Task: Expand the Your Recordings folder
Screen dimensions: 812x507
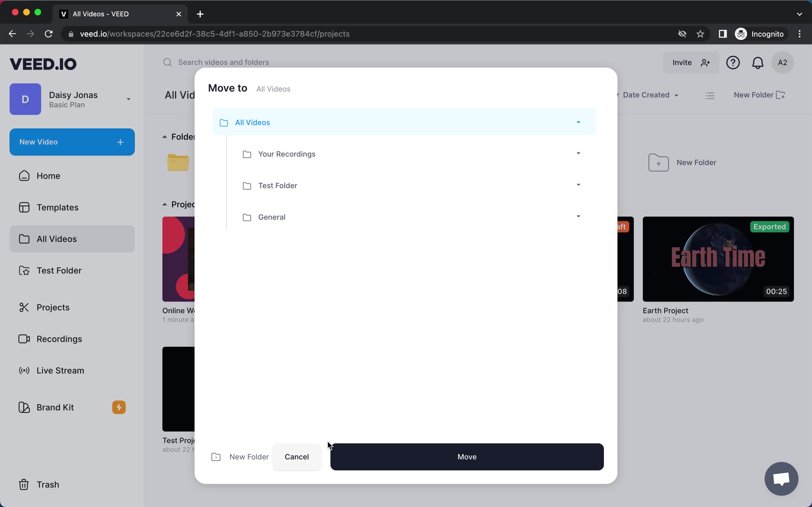Action: click(x=578, y=153)
